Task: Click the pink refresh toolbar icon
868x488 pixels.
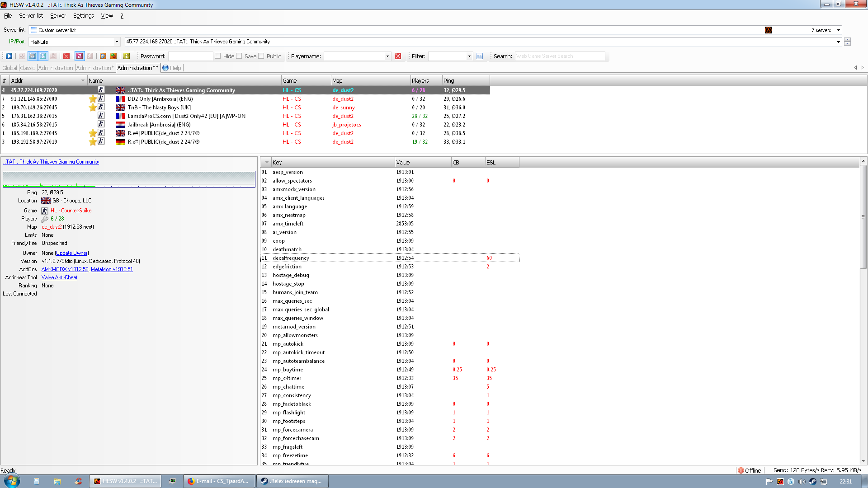Action: pyautogui.click(x=80, y=56)
